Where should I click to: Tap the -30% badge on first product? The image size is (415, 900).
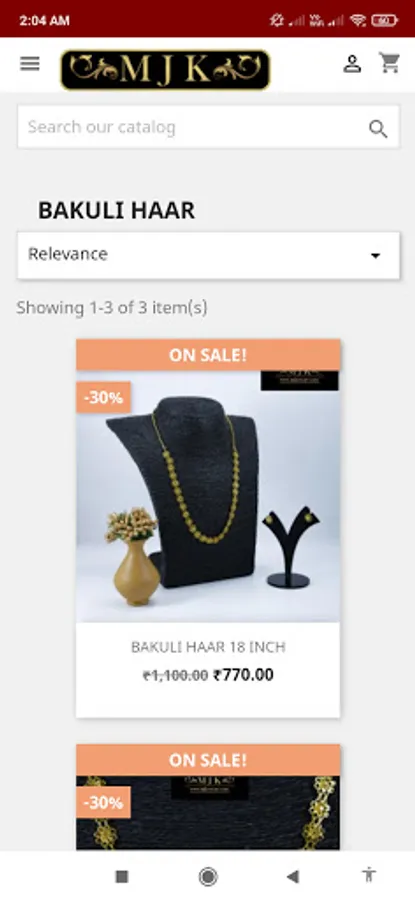coord(103,398)
